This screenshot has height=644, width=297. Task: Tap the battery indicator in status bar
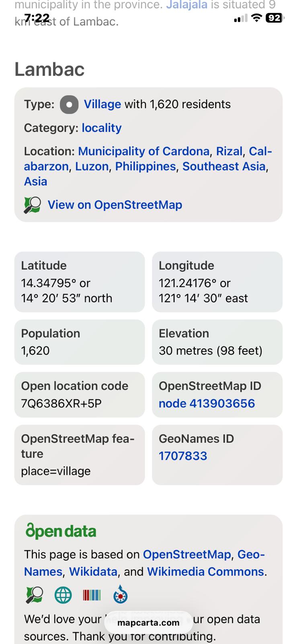(274, 18)
